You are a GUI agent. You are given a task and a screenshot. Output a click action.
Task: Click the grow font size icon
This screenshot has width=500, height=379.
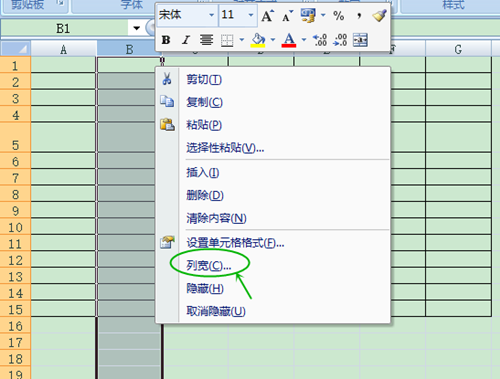(267, 16)
